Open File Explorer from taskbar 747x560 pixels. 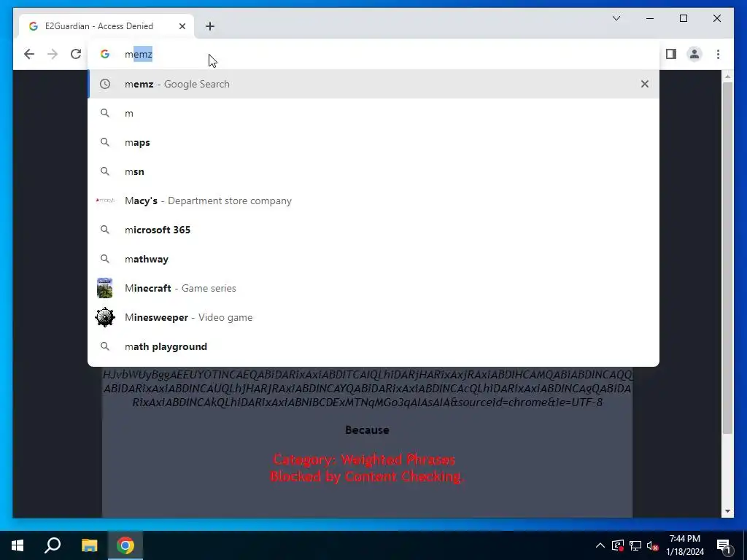89,545
